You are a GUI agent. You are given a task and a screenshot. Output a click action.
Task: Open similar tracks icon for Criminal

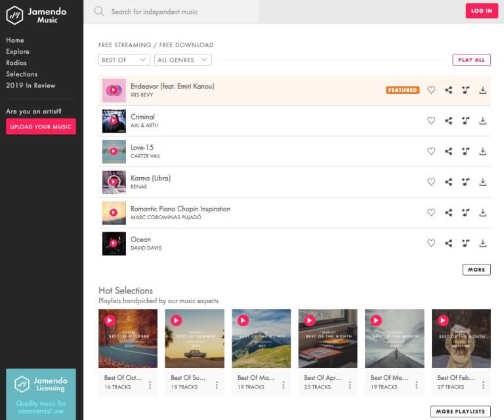[x=465, y=121]
